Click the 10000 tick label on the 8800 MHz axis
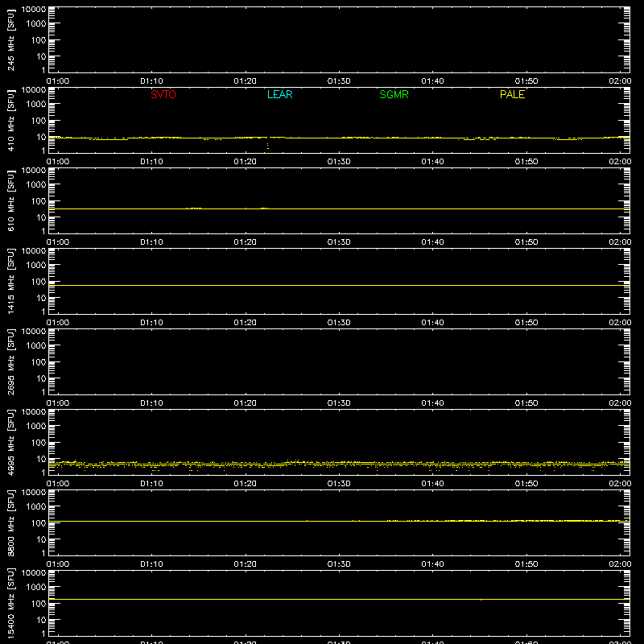This screenshot has height=644, width=644. pyautogui.click(x=34, y=493)
